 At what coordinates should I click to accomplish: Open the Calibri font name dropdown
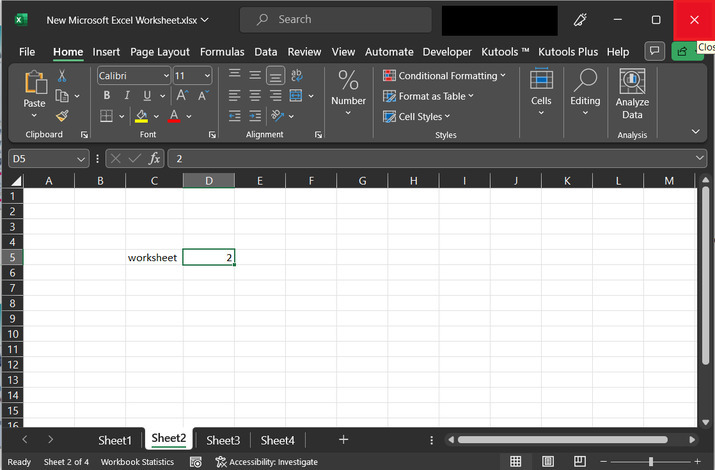pos(165,76)
